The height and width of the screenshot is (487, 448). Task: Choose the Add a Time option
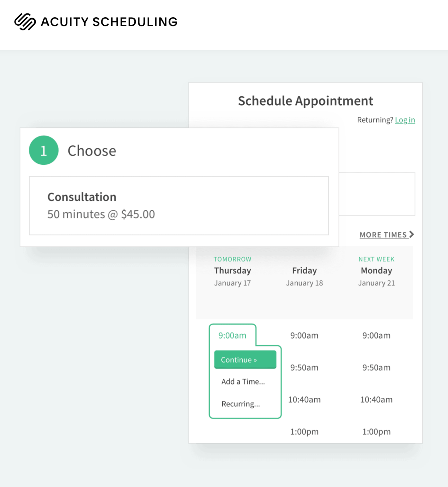point(243,381)
